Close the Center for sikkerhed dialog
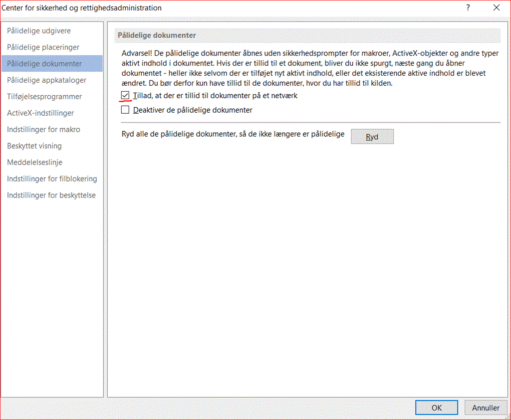Image resolution: width=511 pixels, height=420 pixels. coord(497,7)
